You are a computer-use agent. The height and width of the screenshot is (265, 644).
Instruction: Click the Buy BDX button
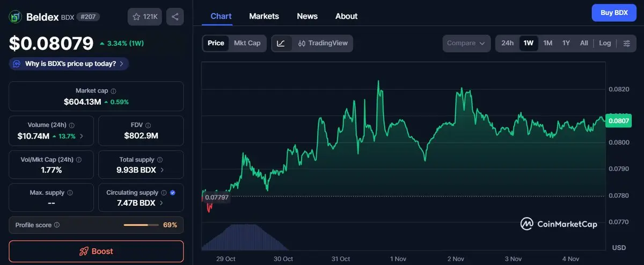tap(614, 12)
